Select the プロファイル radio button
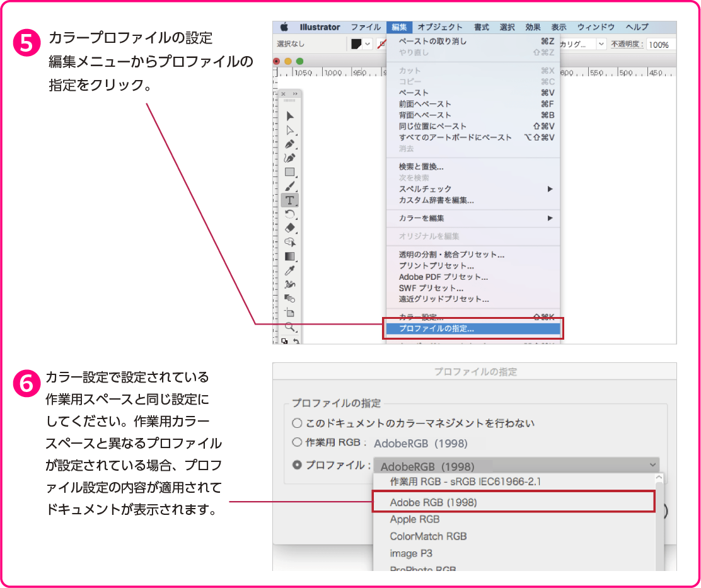 pos(297,465)
